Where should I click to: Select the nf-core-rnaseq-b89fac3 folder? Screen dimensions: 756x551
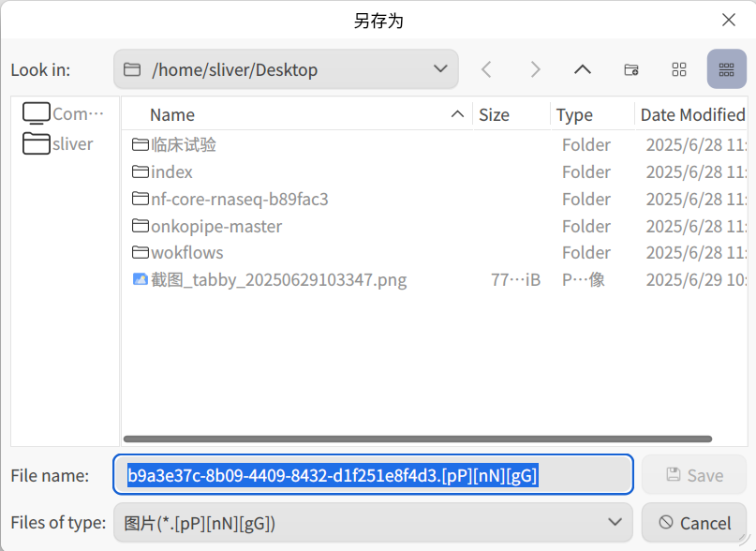230,199
